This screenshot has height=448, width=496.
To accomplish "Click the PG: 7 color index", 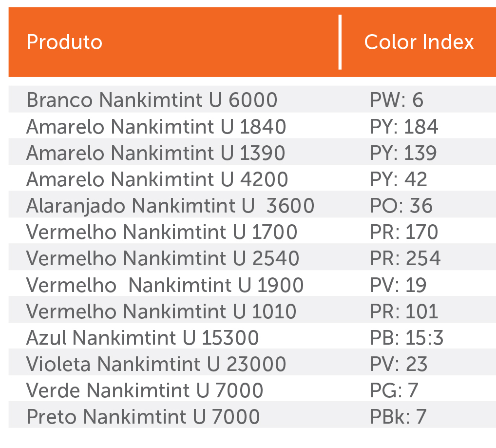I will point(394,390).
